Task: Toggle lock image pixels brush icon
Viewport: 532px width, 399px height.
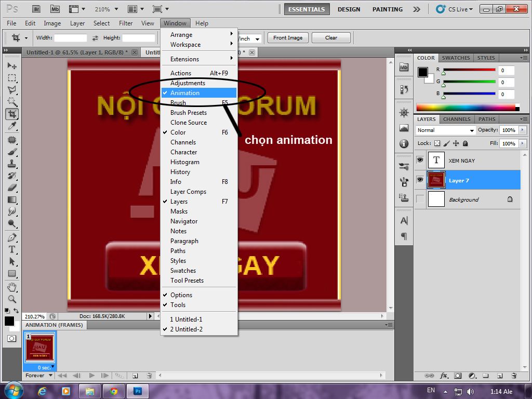Action: click(x=446, y=143)
